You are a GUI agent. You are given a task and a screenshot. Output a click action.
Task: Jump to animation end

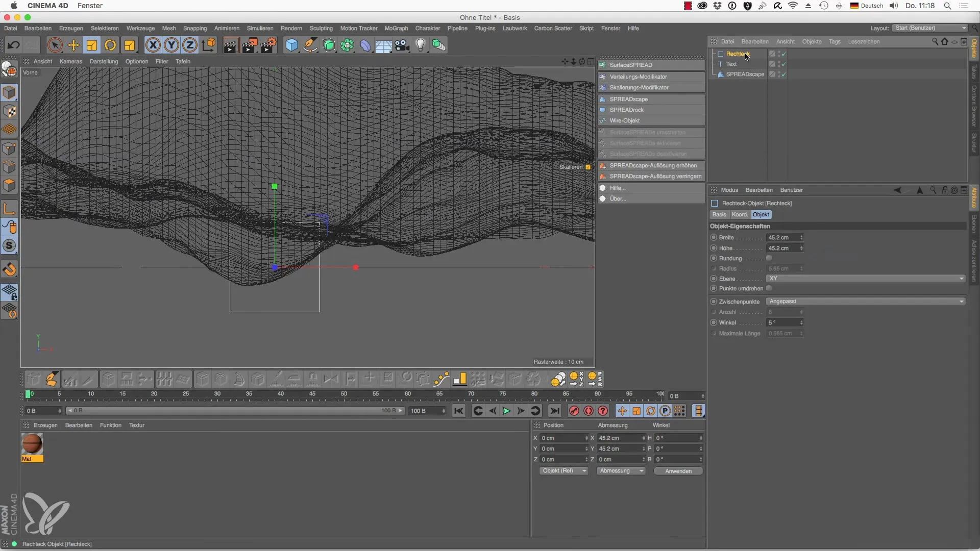555,411
